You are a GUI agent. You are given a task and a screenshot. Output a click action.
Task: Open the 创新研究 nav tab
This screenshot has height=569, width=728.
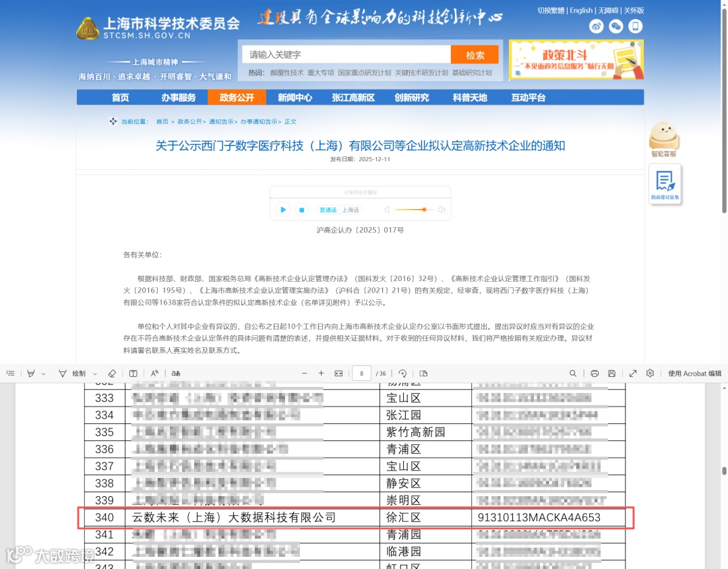(x=412, y=98)
